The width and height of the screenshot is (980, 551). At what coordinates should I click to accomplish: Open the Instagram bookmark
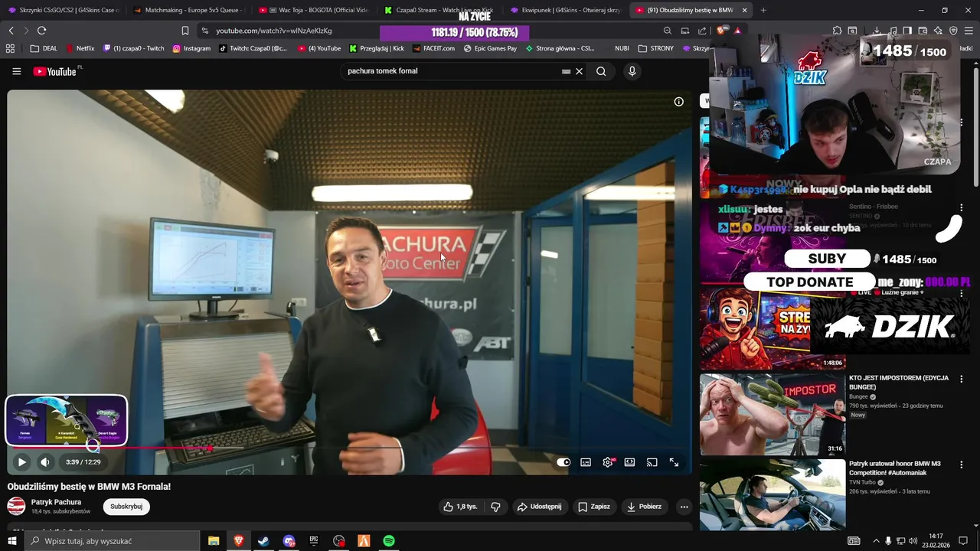(191, 48)
